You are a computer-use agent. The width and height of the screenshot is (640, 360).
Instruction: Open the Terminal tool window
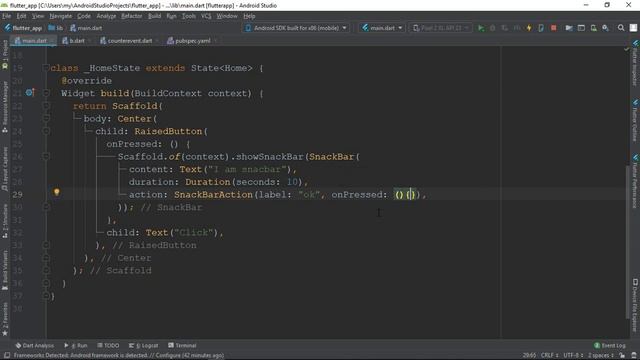182,345
